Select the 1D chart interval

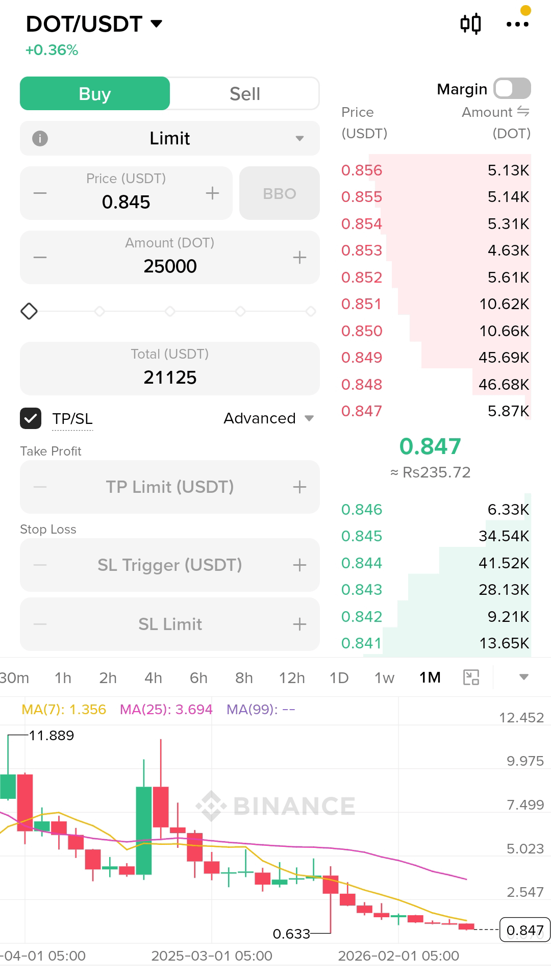tap(339, 677)
